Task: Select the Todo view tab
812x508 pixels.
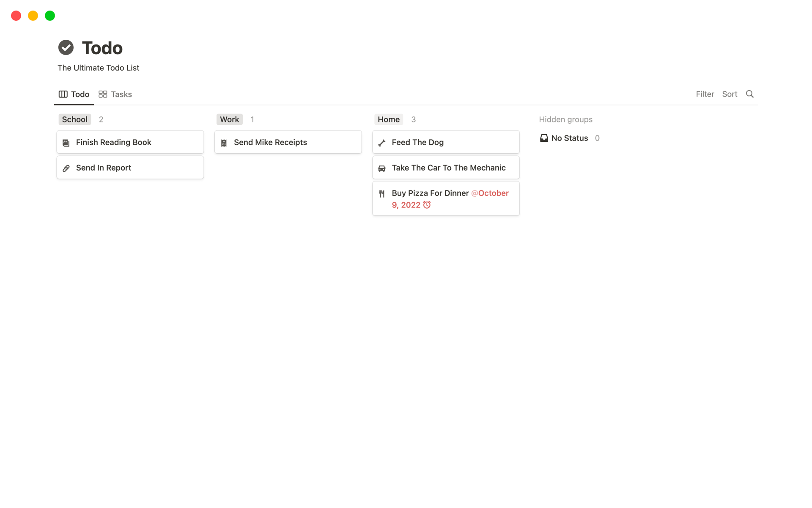Action: (x=80, y=94)
